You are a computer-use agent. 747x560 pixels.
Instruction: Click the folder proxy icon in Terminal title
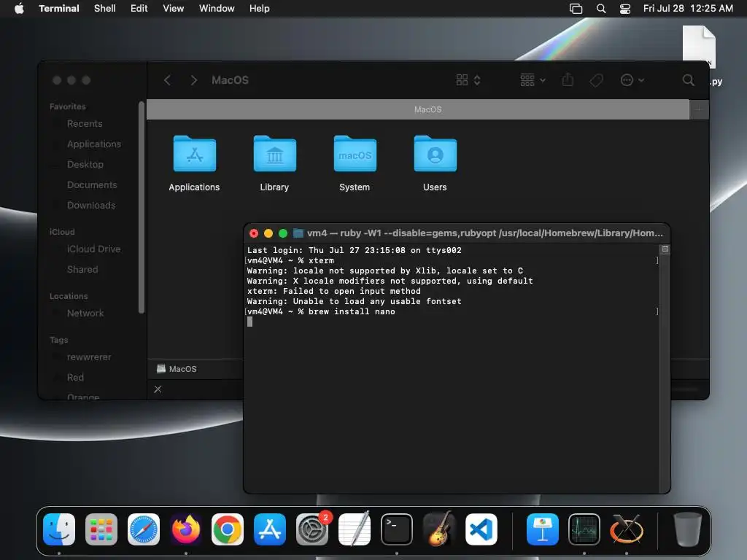298,233
